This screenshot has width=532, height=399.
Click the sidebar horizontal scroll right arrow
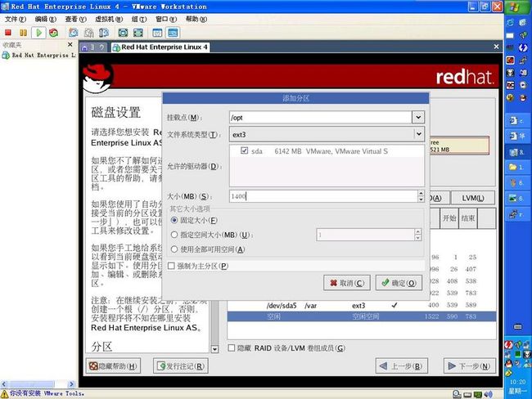(71, 384)
